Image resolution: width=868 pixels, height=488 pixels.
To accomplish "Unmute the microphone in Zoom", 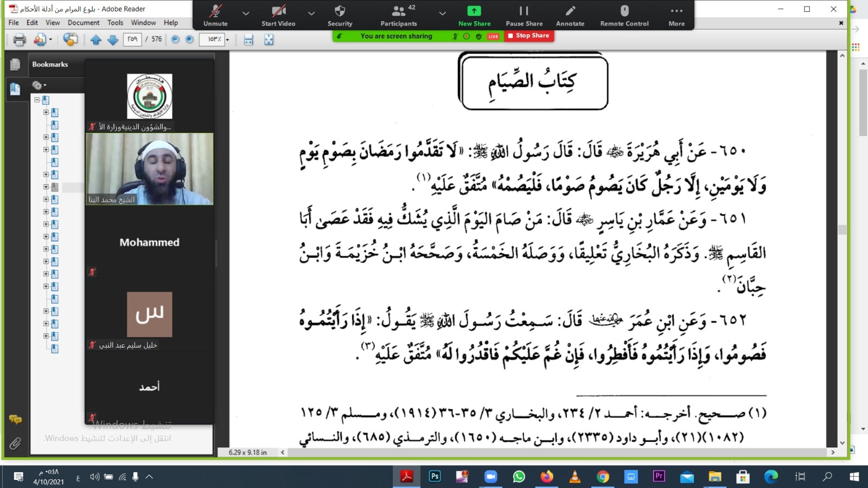I will coord(215,16).
